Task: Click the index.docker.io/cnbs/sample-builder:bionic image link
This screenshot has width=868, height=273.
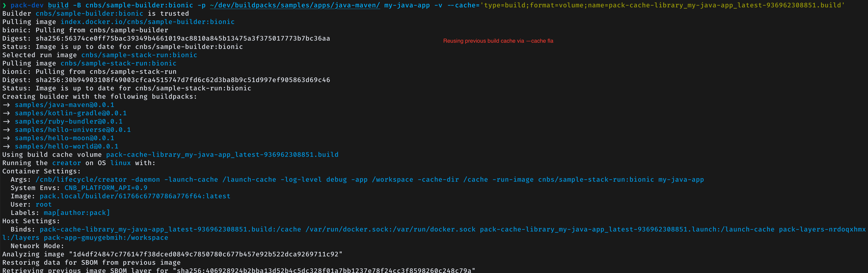Action: coord(147,22)
